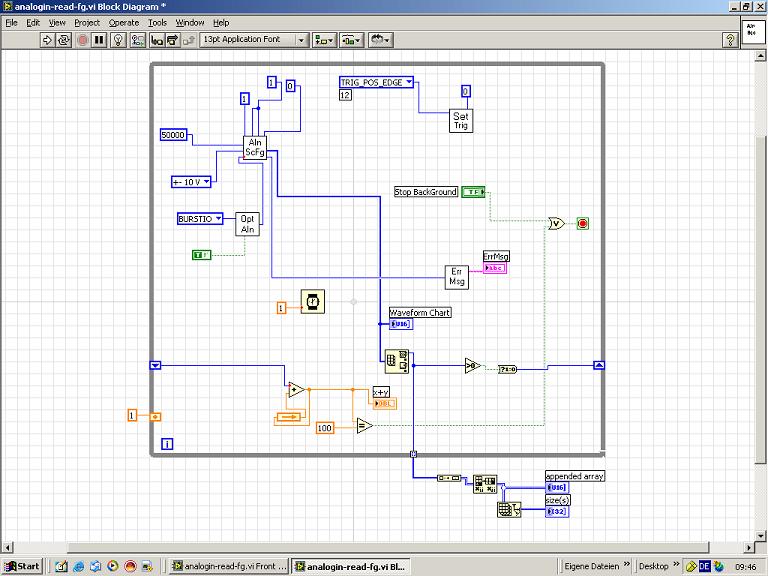Switch to analogin-read-fg.vi Front Panel taskbar button

(228, 566)
